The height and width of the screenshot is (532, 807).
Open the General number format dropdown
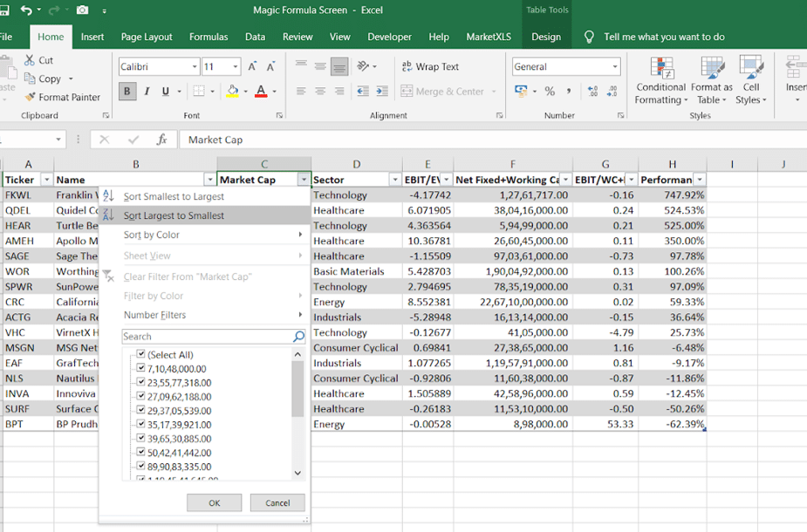(614, 66)
